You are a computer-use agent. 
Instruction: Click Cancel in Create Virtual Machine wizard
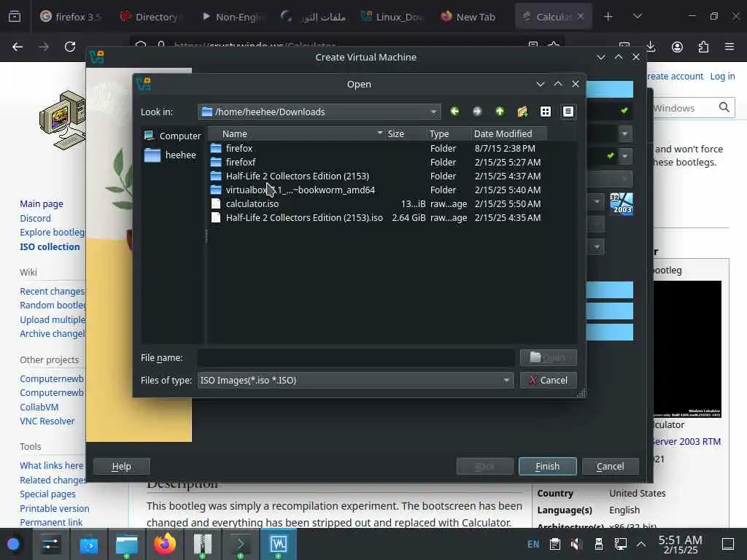click(x=611, y=466)
